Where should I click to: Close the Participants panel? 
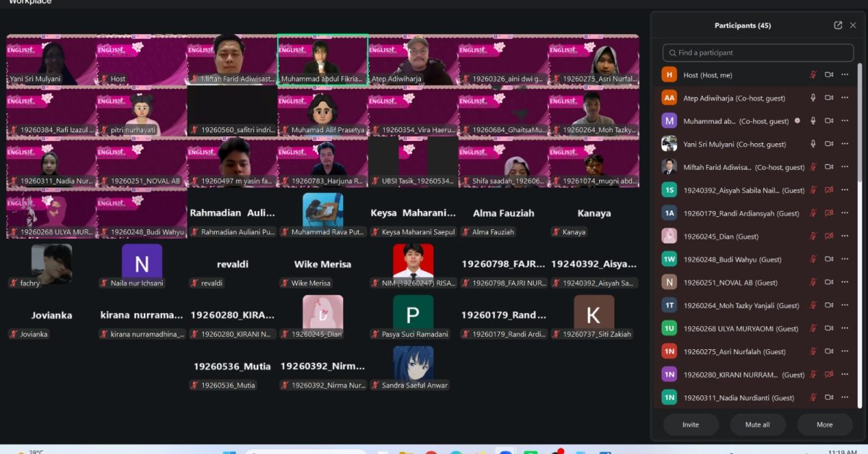[x=853, y=25]
